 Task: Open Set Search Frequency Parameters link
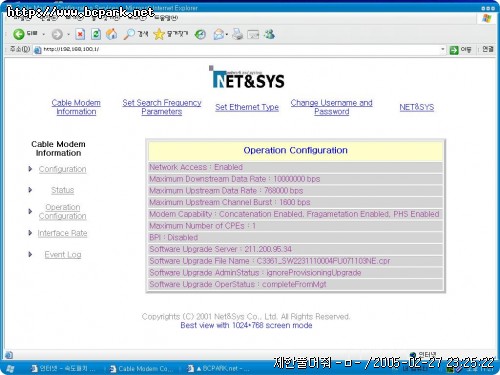[x=162, y=107]
